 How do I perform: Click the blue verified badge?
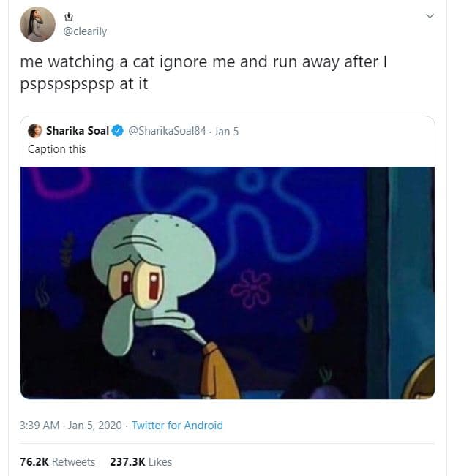click(117, 132)
